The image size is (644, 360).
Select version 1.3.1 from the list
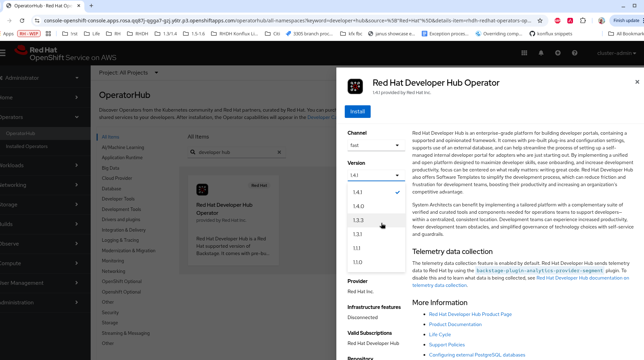(376, 234)
